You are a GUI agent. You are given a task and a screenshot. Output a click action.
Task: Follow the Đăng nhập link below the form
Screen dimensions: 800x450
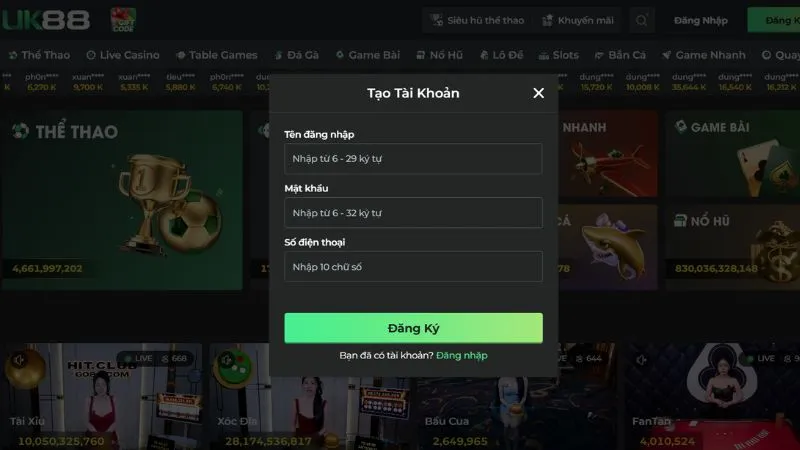click(x=462, y=356)
